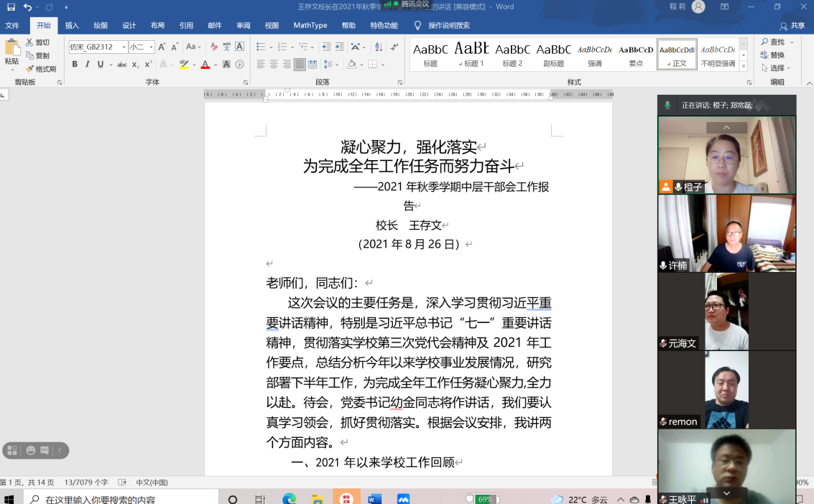The image size is (814, 504).
Task: Apply the 标题 1 style
Action: click(471, 52)
